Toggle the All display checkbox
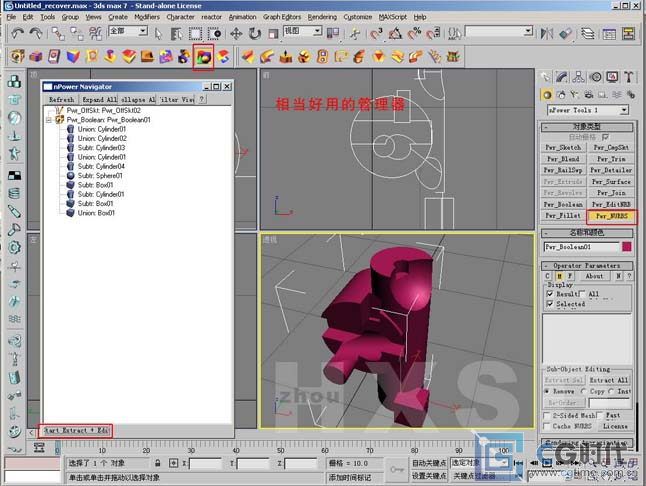646x486 pixels. point(582,294)
